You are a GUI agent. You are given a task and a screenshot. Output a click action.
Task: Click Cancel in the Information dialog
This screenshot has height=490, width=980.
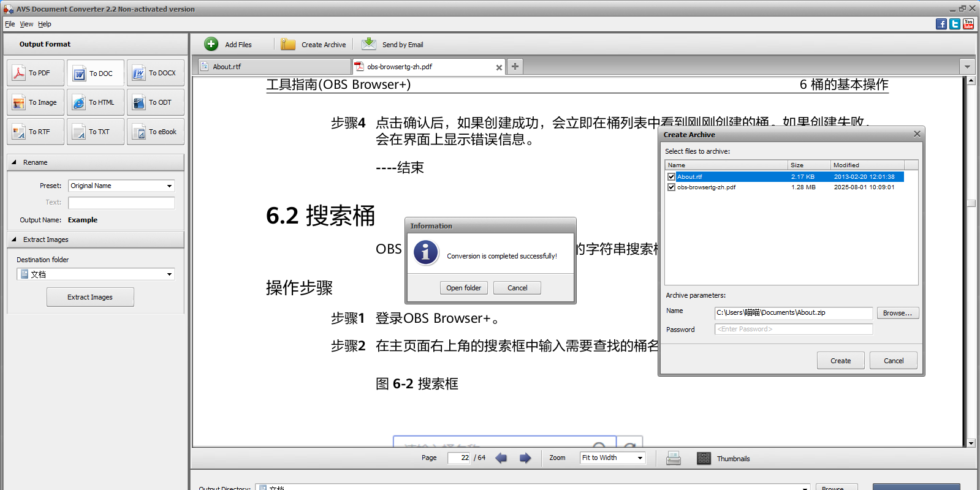[x=517, y=288]
